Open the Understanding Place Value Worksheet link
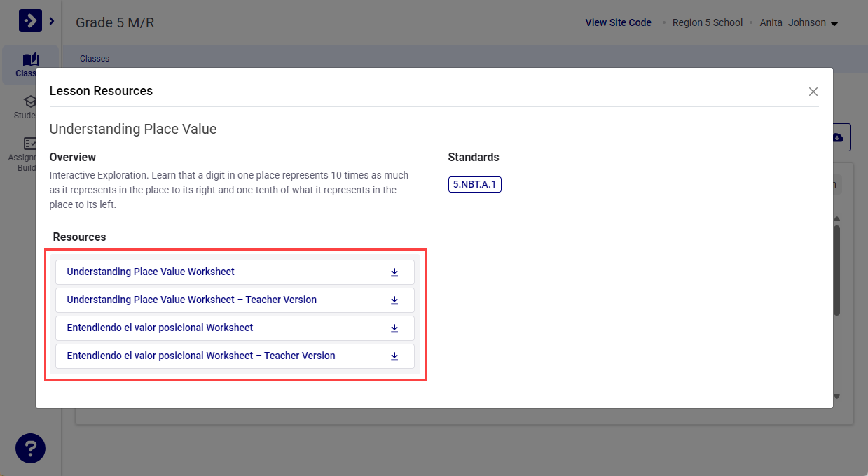This screenshot has height=476, width=868. coord(151,272)
